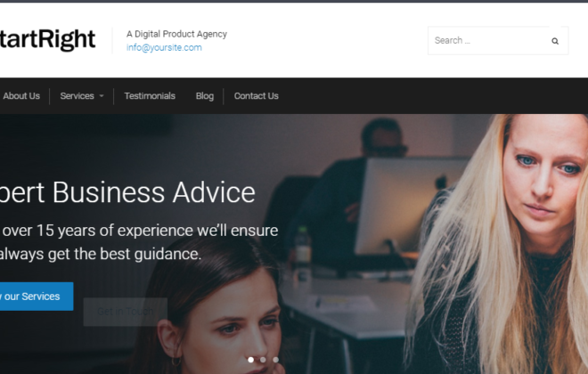588x374 pixels.
Task: Click the search magnifier icon
Action: tap(555, 41)
